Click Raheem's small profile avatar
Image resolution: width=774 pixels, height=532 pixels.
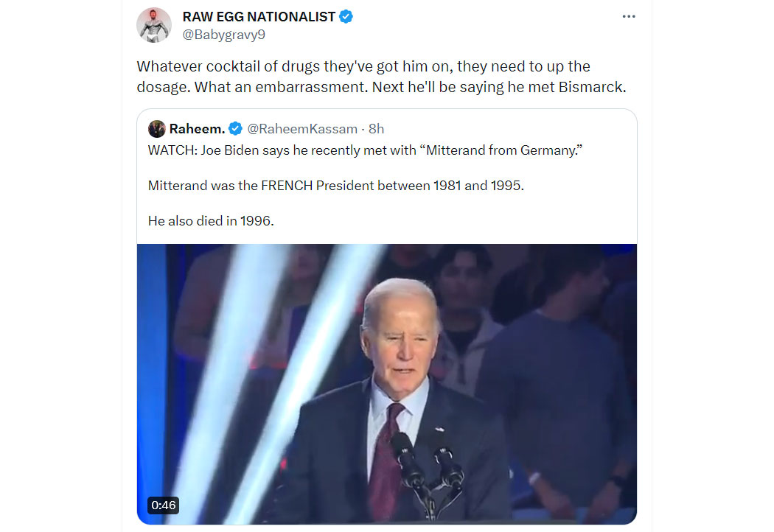pos(156,129)
